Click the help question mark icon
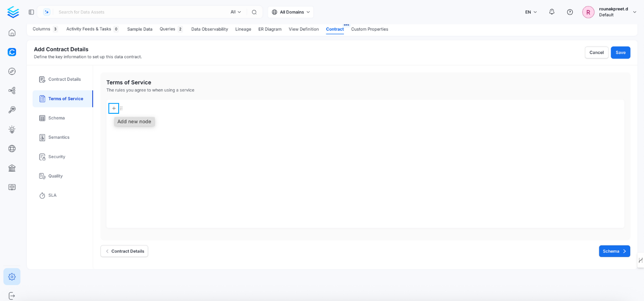 tap(570, 12)
